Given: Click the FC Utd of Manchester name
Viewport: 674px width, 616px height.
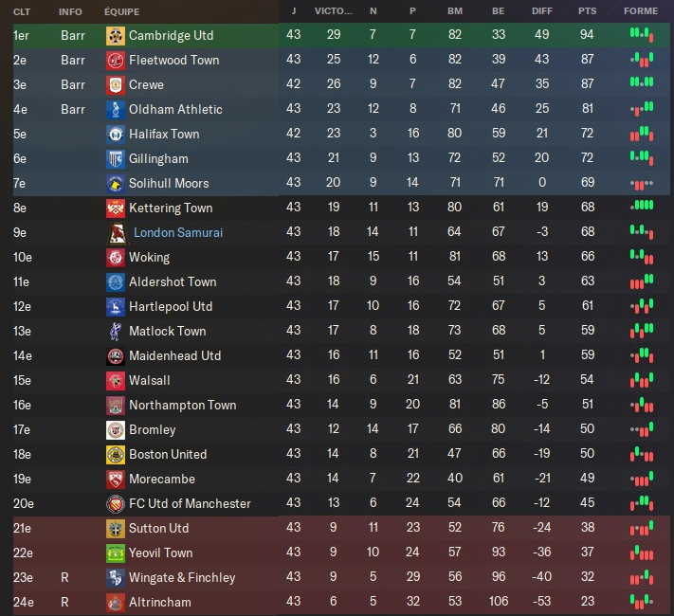Looking at the screenshot, I should click(190, 504).
